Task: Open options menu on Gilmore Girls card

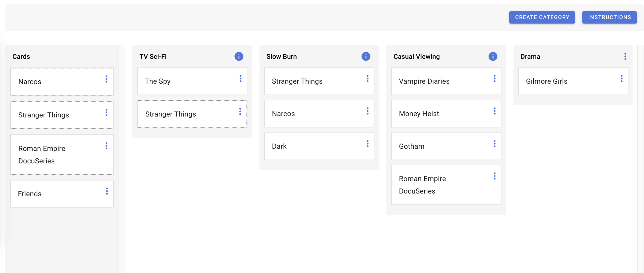Action: click(x=622, y=79)
